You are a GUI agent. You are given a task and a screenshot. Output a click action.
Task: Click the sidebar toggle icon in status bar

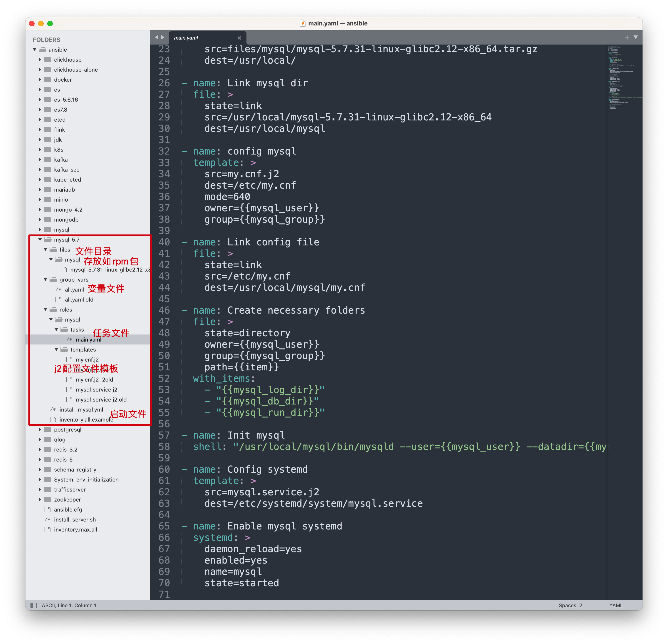(x=33, y=605)
